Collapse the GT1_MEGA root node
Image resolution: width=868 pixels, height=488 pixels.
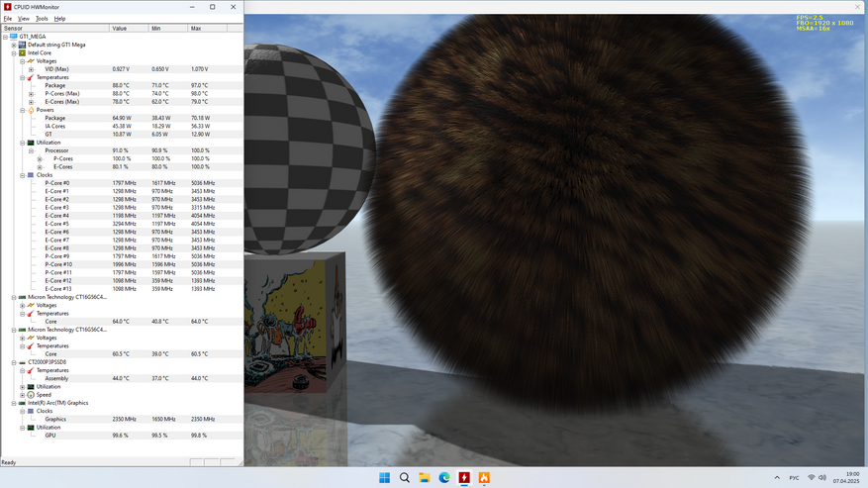pos(5,37)
